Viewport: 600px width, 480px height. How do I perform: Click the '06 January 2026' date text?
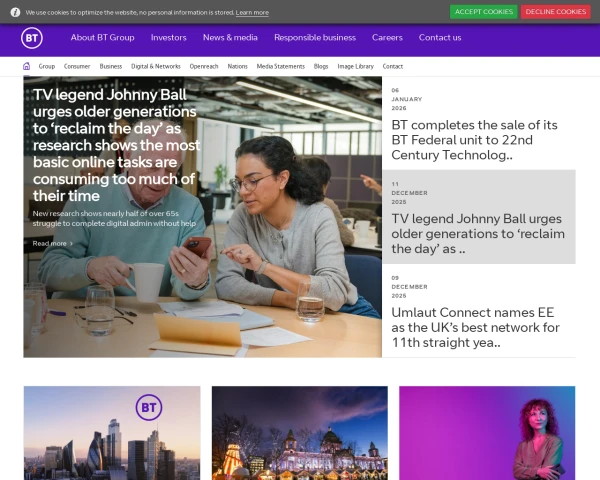[x=407, y=99]
